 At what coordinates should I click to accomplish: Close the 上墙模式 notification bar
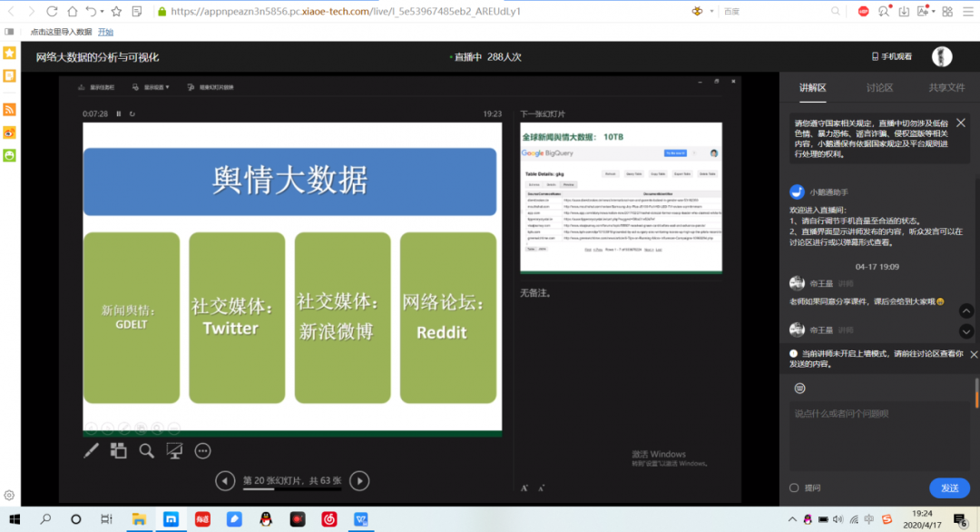974,354
